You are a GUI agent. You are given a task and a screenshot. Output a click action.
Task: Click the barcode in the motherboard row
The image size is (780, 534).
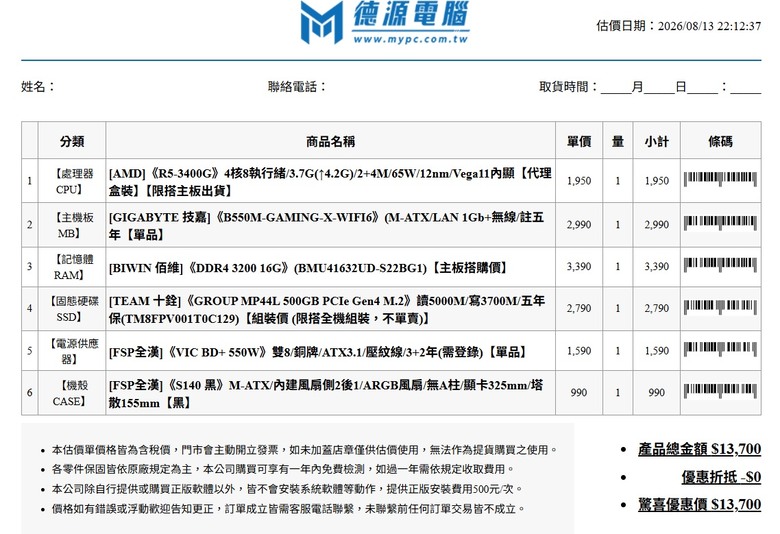[720, 222]
